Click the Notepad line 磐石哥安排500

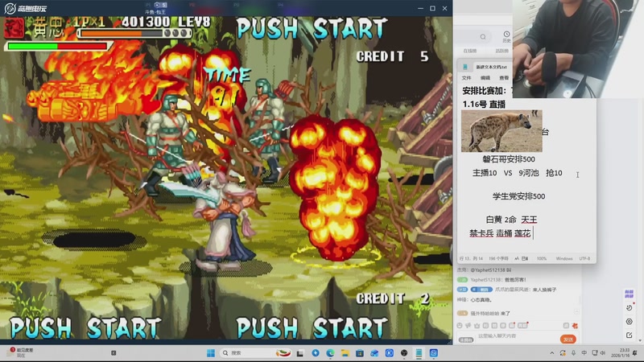pyautogui.click(x=509, y=159)
